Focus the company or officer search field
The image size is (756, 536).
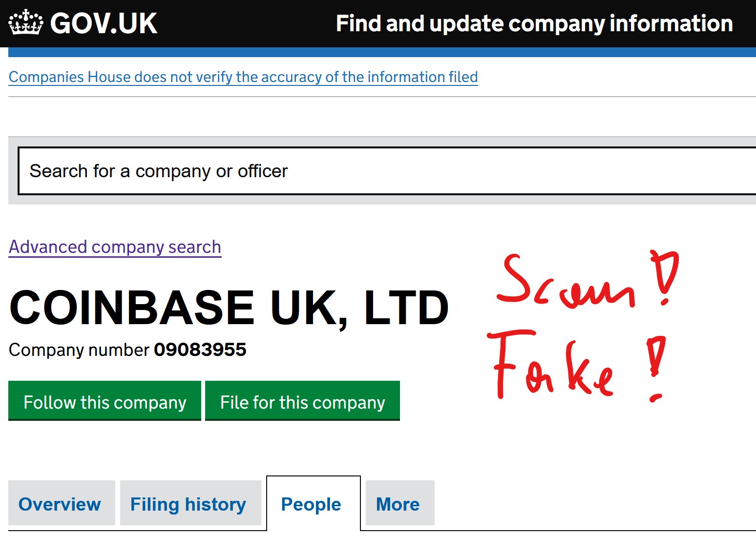[386, 171]
